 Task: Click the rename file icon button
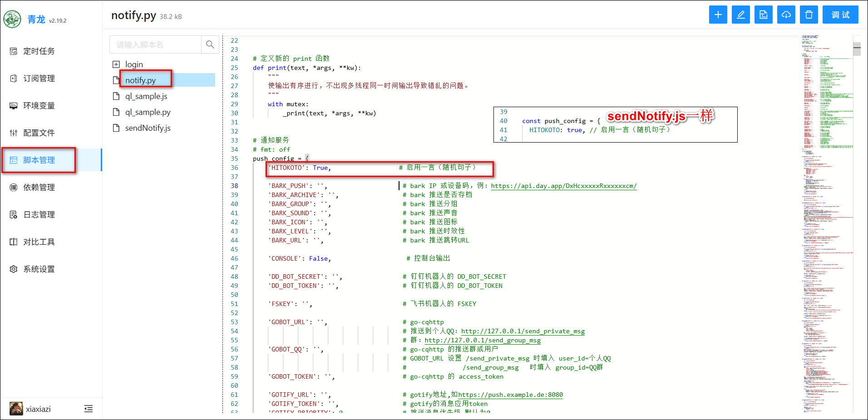763,15
